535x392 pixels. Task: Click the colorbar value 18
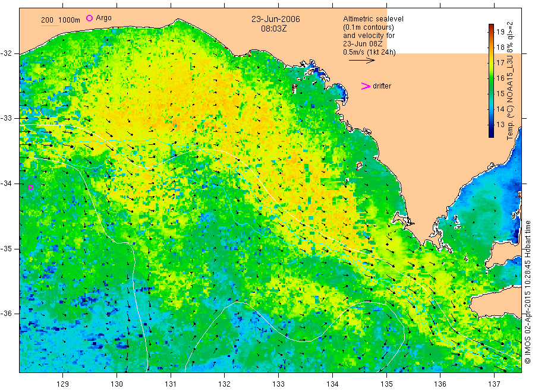(x=500, y=48)
